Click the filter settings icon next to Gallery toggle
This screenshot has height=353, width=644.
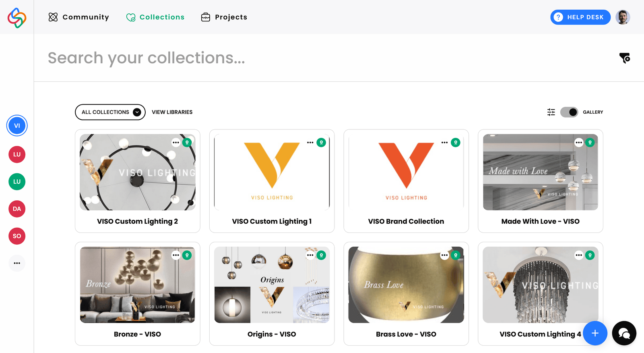(x=551, y=112)
